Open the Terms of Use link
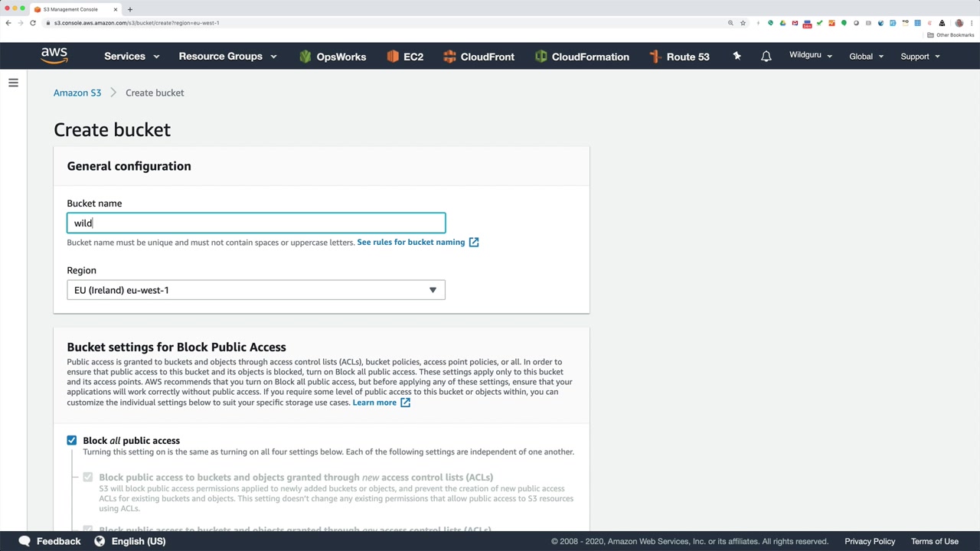980x551 pixels. (935, 541)
